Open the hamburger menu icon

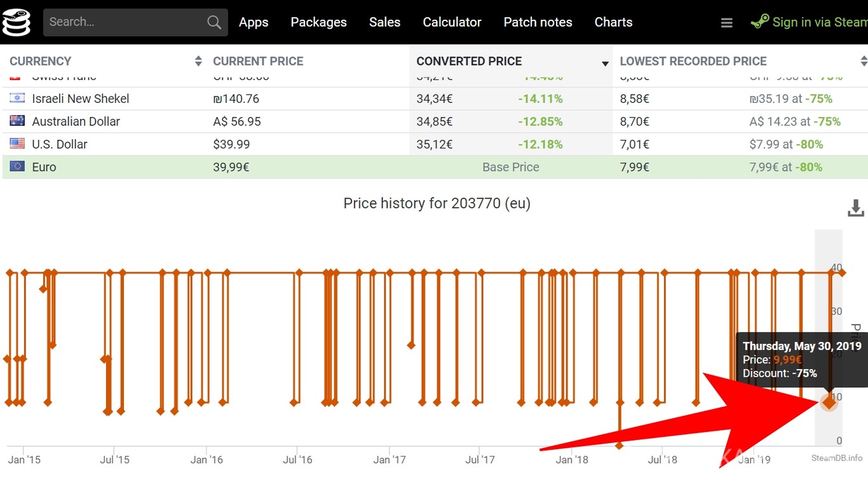tap(727, 23)
